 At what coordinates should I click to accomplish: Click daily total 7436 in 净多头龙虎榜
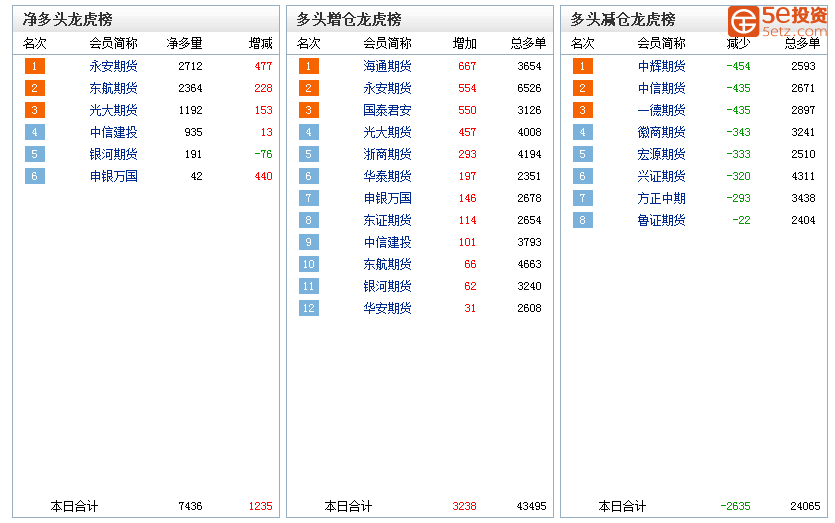click(x=190, y=506)
